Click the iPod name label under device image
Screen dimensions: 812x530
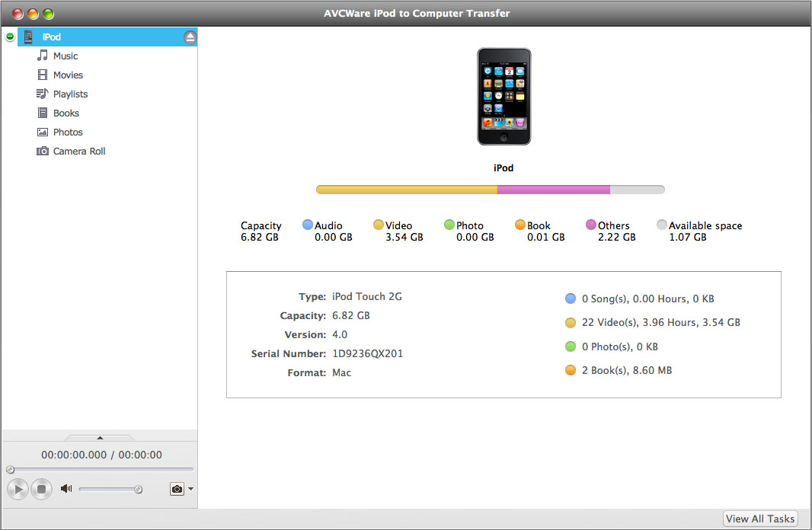tap(504, 168)
